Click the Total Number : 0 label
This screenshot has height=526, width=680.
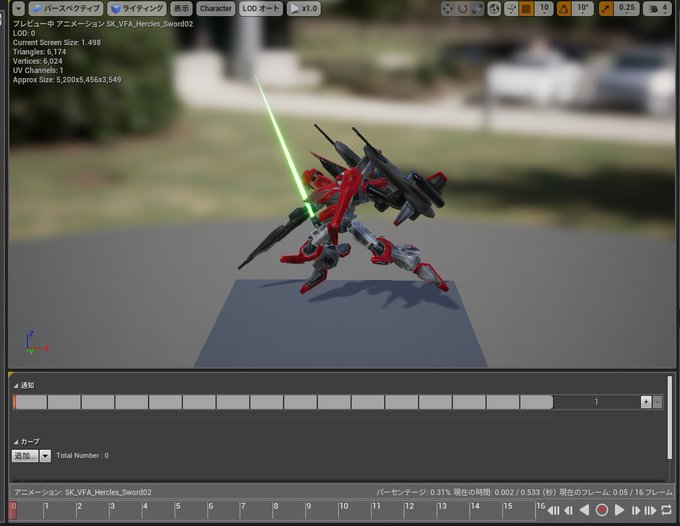[82, 456]
